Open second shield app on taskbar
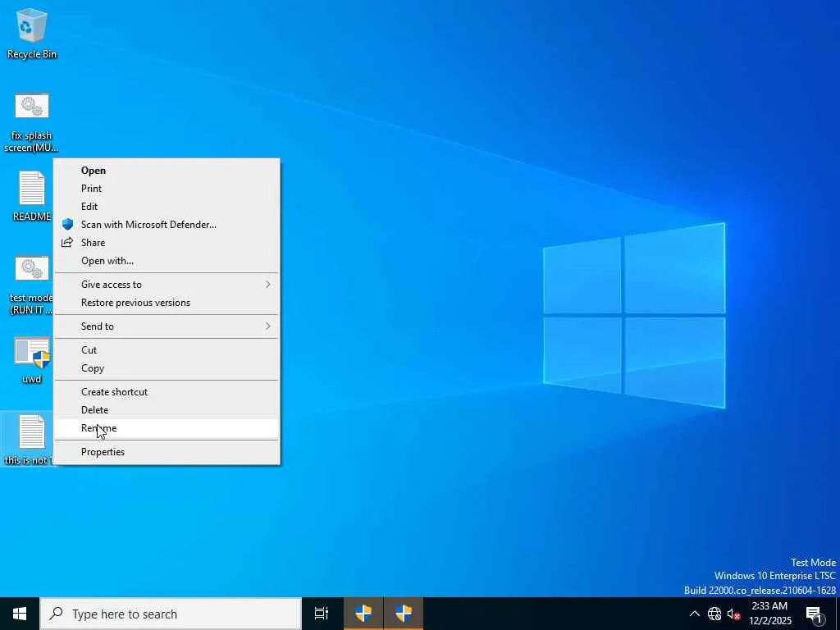The width and height of the screenshot is (840, 630). pyautogui.click(x=404, y=614)
